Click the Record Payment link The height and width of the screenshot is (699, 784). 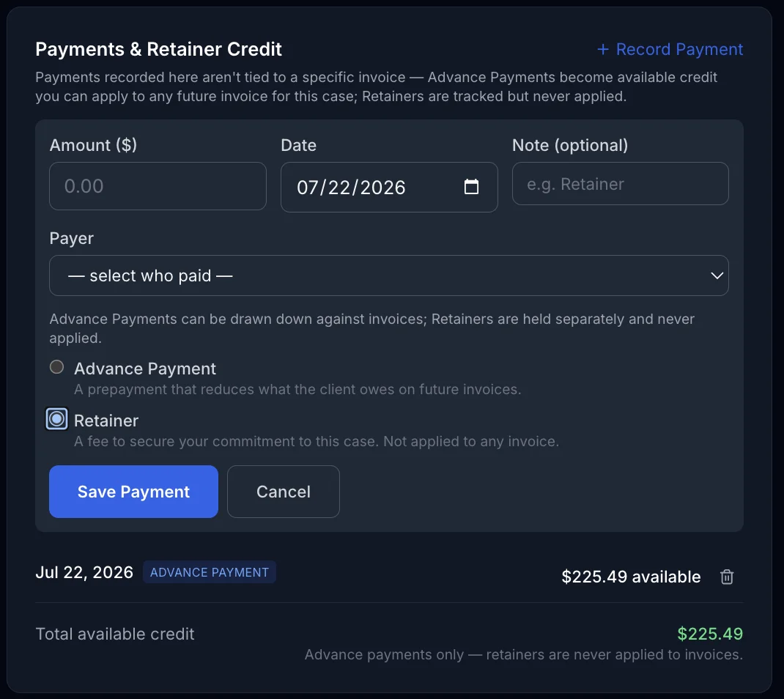coord(670,49)
